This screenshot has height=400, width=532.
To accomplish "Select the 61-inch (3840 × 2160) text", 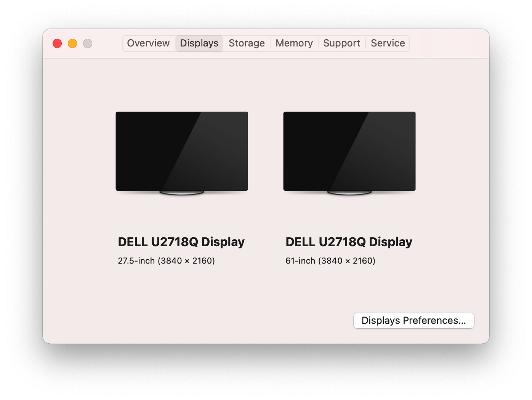I will [330, 261].
